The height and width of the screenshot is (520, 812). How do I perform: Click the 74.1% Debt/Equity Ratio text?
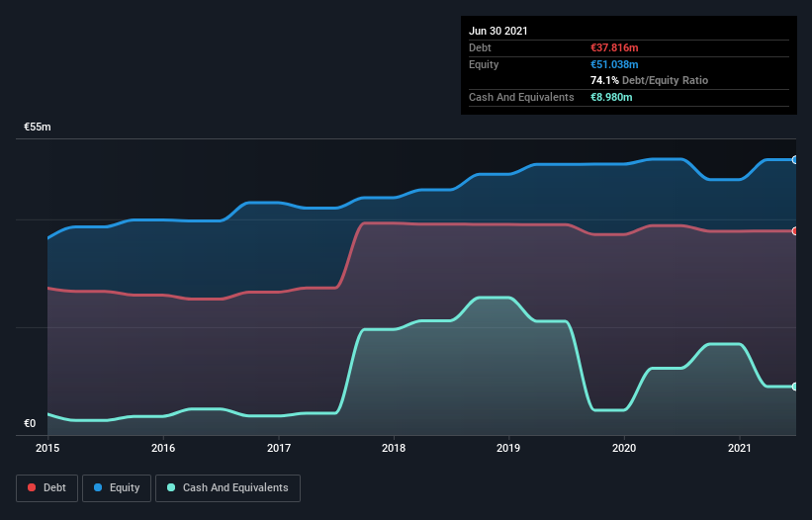[650, 80]
